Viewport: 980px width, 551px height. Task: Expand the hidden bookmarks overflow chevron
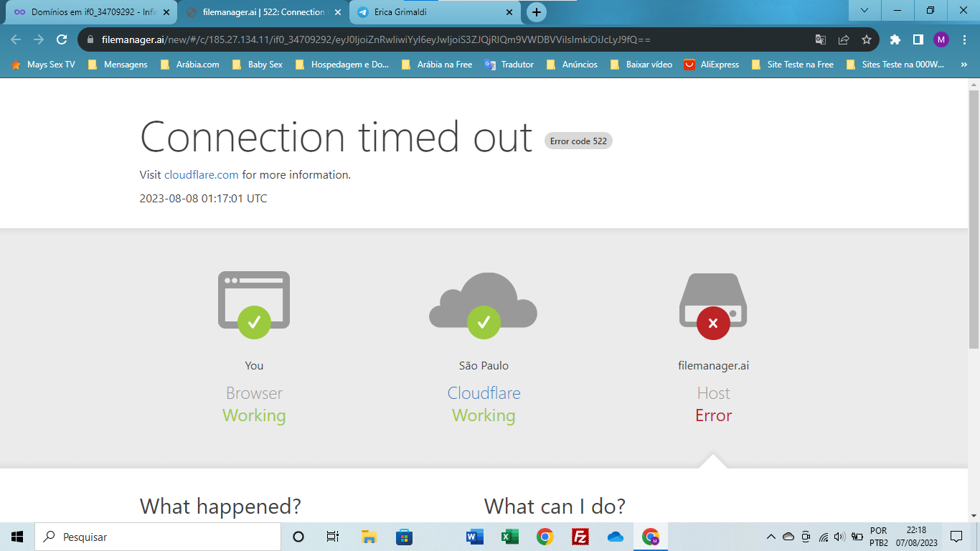pos(963,65)
